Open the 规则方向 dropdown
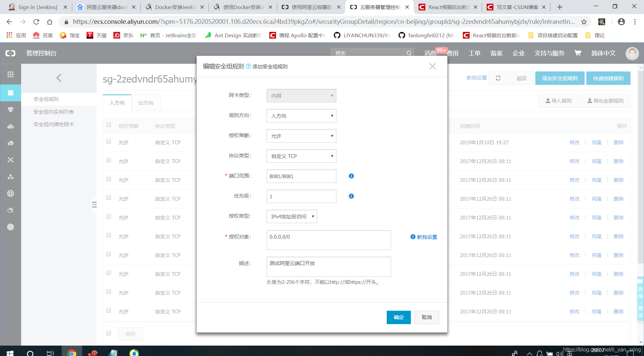This screenshot has width=644, height=356. click(301, 116)
